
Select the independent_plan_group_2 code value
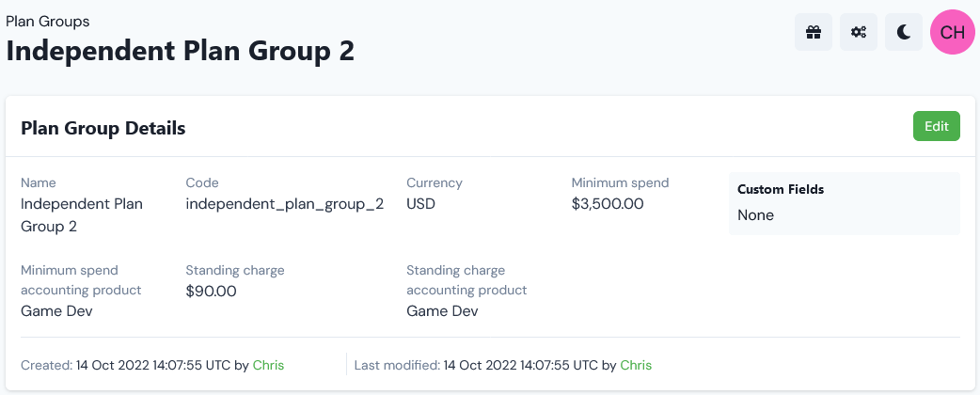tap(284, 204)
